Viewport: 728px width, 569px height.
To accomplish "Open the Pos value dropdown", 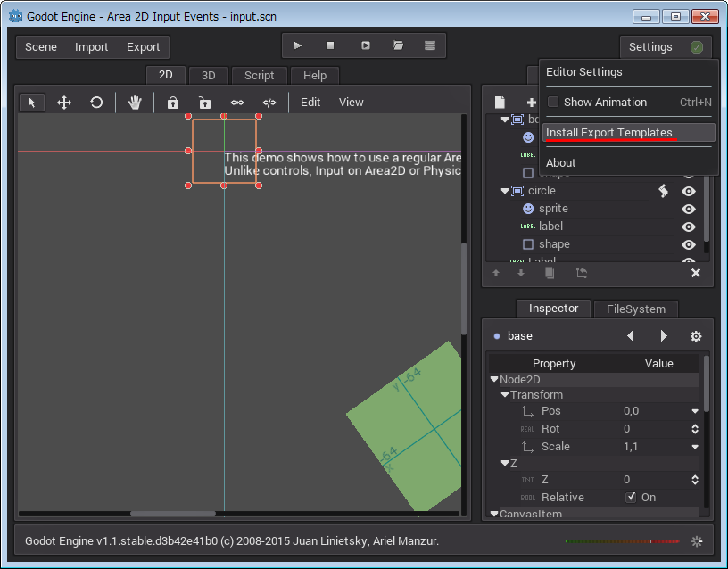I will click(695, 411).
